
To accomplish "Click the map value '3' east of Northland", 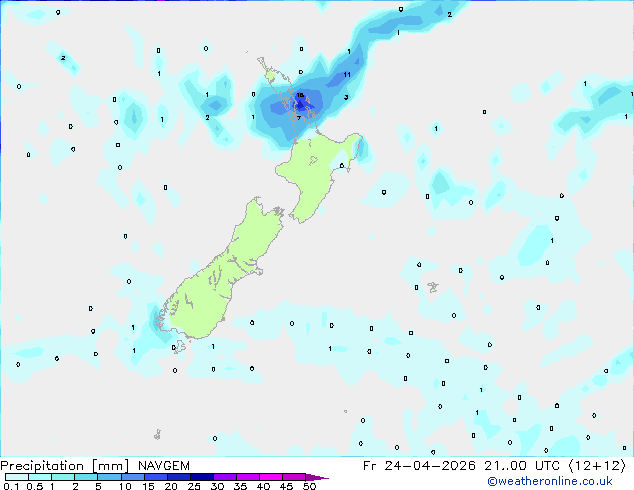I will (x=346, y=97).
